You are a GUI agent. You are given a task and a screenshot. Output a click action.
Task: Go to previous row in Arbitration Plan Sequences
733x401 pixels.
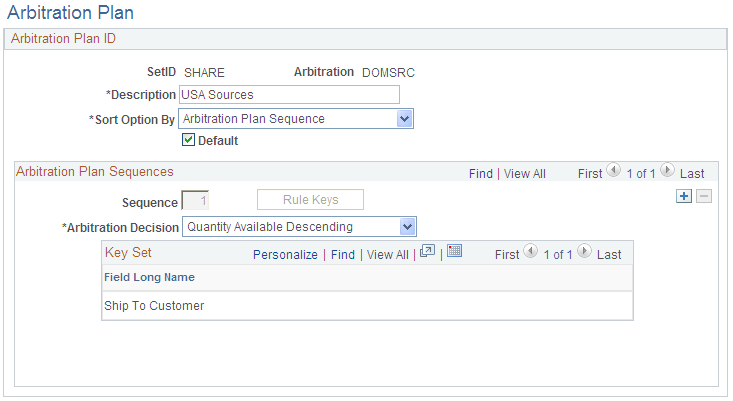(613, 170)
